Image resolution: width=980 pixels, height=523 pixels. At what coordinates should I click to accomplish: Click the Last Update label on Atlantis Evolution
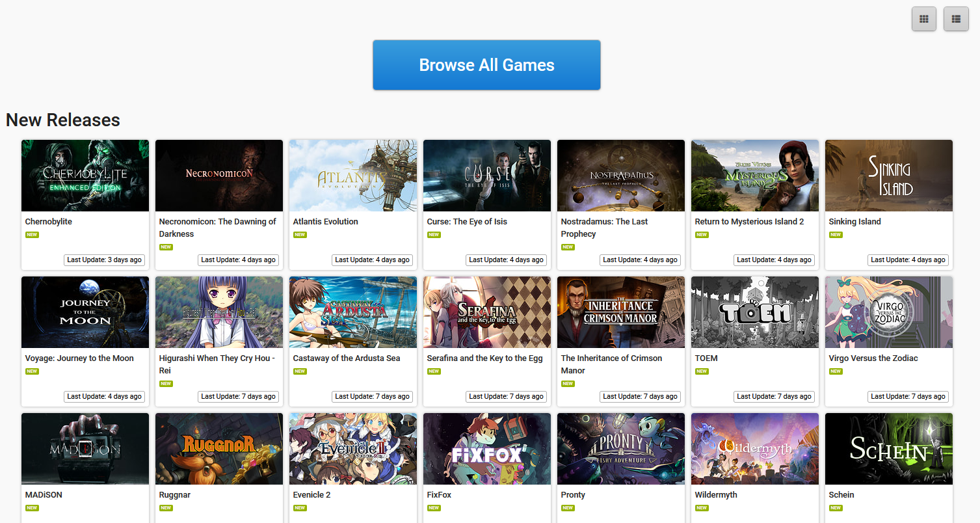372,260
